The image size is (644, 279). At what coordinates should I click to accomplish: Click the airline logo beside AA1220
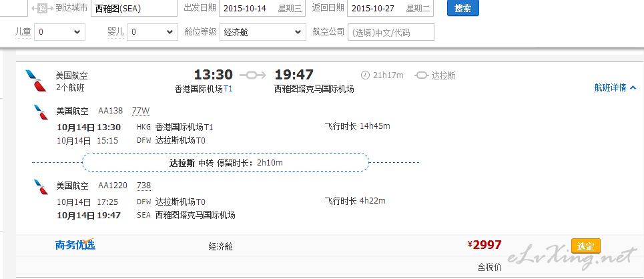point(41,187)
